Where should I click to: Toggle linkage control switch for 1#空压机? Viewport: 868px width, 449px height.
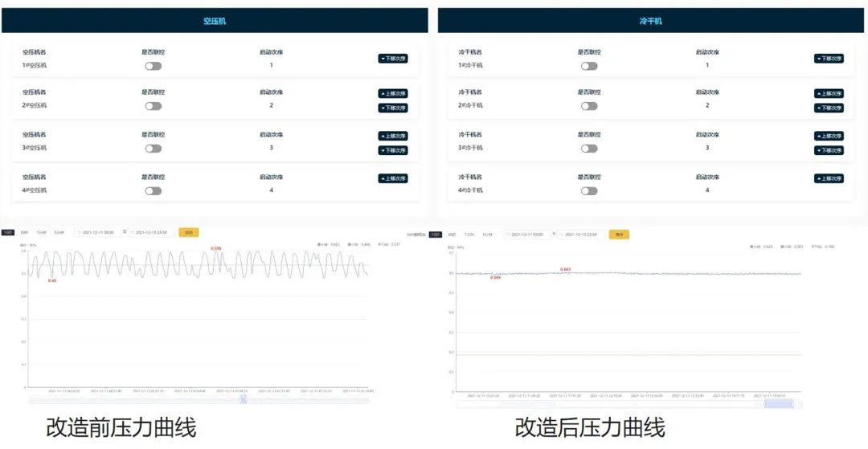click(x=153, y=66)
